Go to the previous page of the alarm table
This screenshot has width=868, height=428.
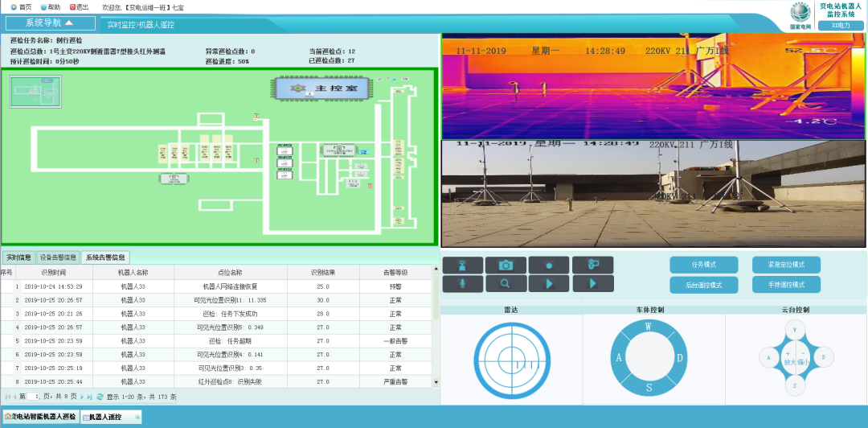14,397
